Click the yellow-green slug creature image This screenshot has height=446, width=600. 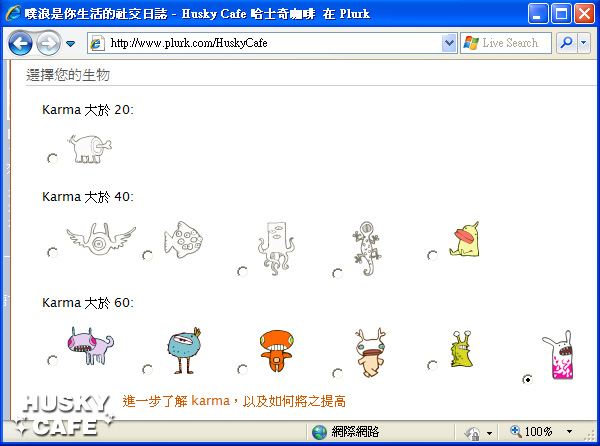tap(461, 349)
